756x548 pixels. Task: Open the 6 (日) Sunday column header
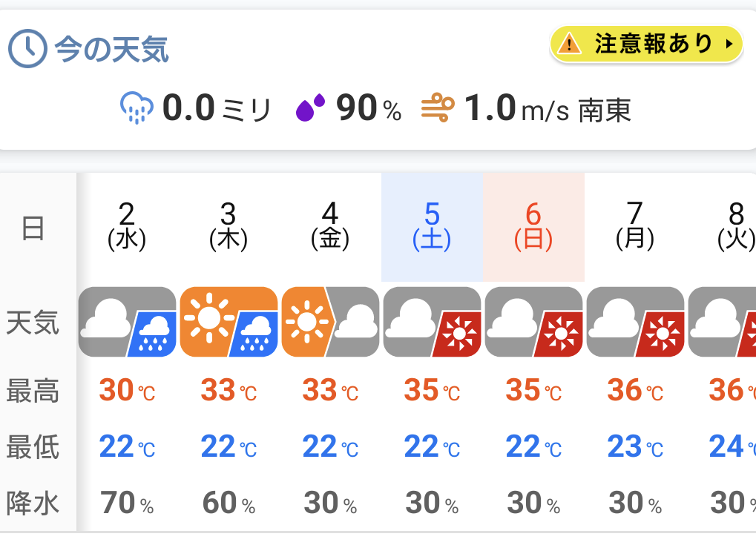533,227
